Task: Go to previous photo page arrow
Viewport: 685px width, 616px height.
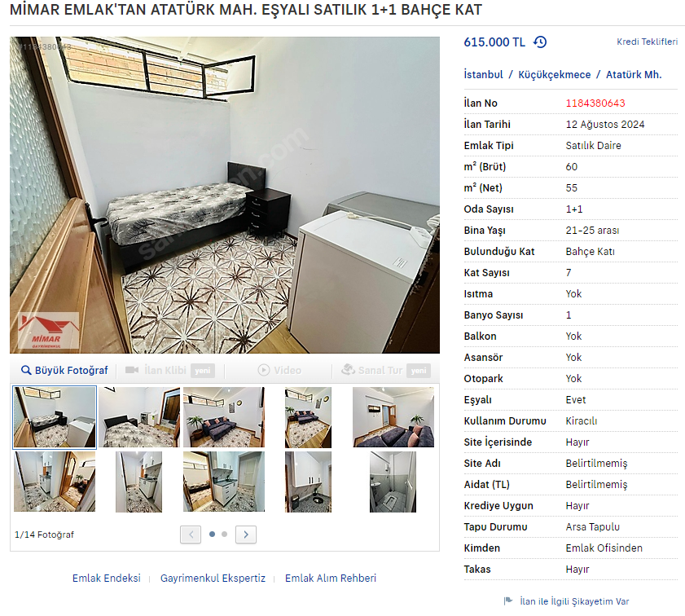Action: [191, 535]
